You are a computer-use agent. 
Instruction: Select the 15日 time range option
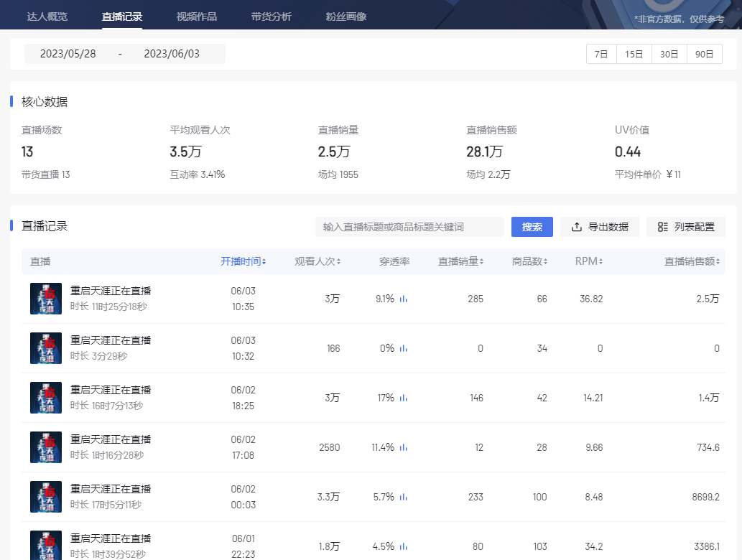click(634, 54)
